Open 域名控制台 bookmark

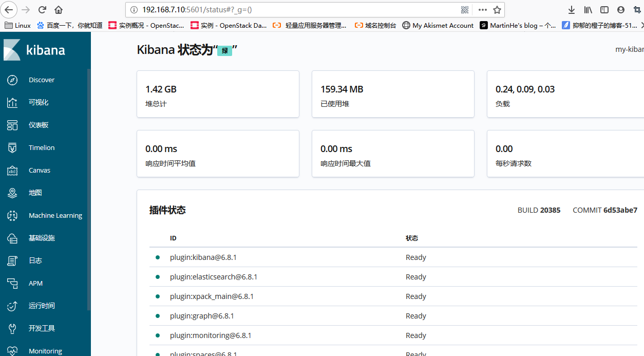(x=375, y=25)
